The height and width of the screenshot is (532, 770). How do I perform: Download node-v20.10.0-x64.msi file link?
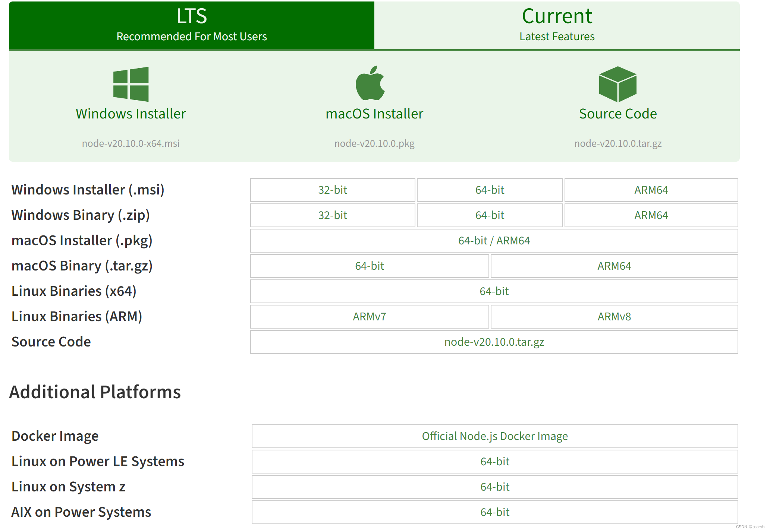131,143
